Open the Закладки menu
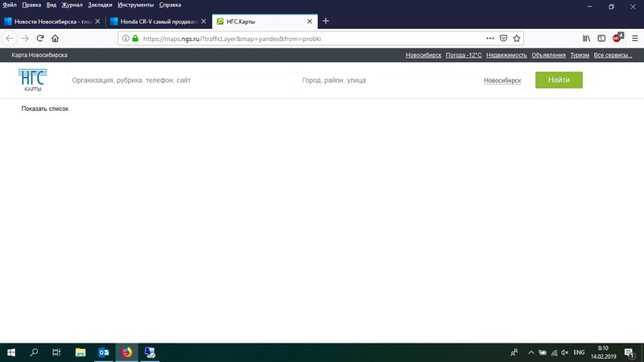 point(100,5)
